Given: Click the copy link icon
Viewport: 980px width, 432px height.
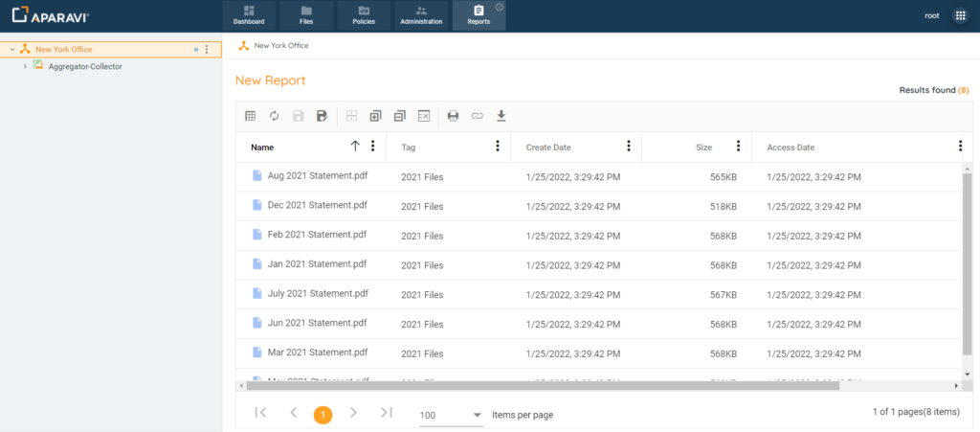Looking at the screenshot, I should click(x=477, y=116).
